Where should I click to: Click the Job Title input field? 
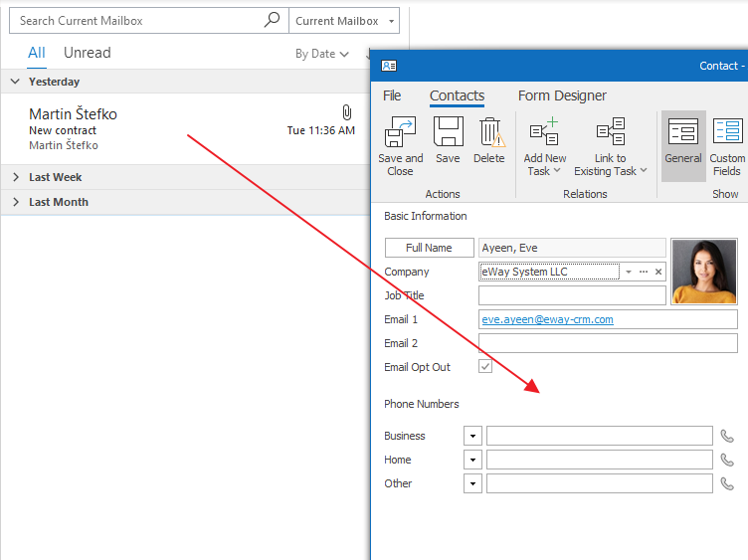click(572, 295)
